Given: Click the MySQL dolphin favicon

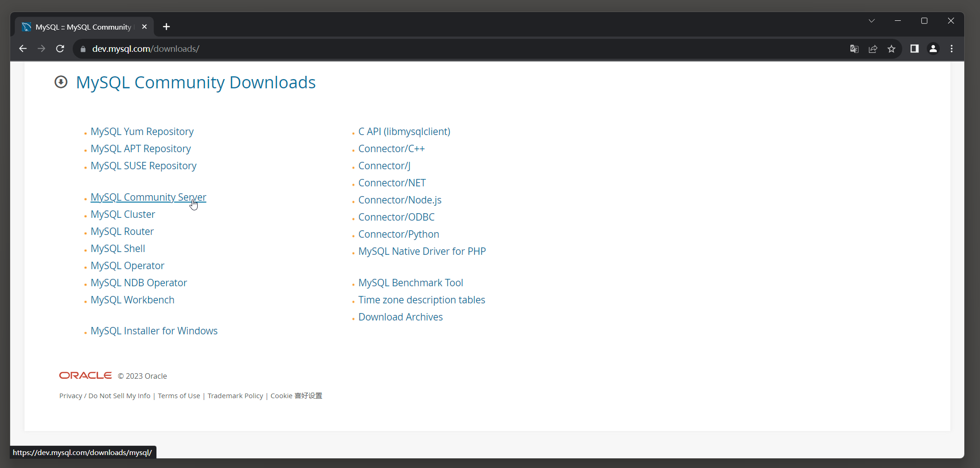Looking at the screenshot, I should click(x=26, y=27).
